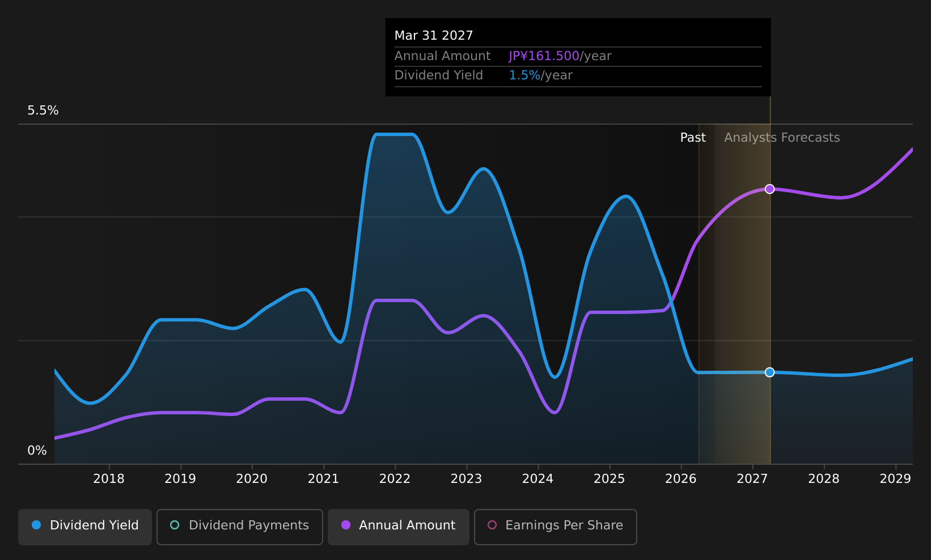Click the 2022 x-axis year label
The height and width of the screenshot is (560, 931).
(x=395, y=479)
